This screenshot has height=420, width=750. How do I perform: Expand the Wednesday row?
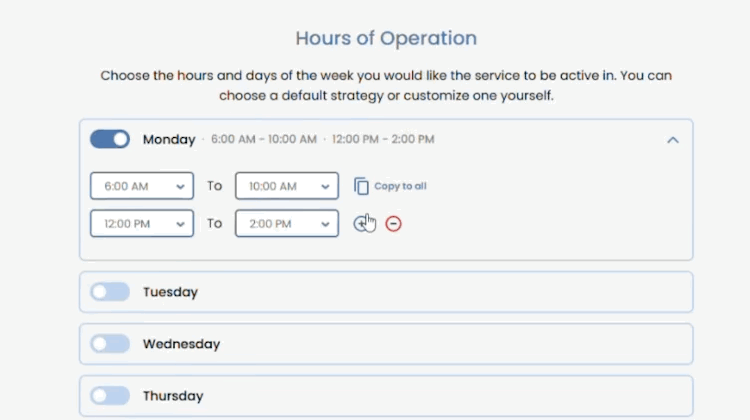(400, 344)
